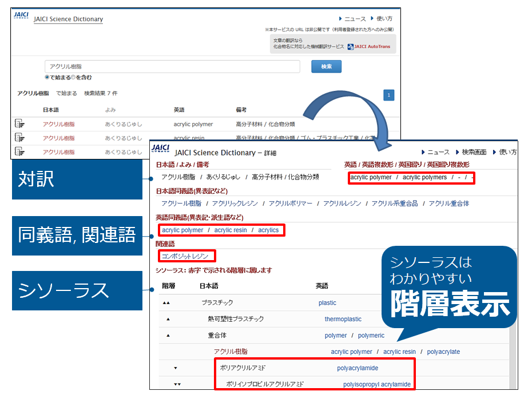532x399 pixels.
Task: Open the polyacrylamide thesaurus link
Action: 358,368
